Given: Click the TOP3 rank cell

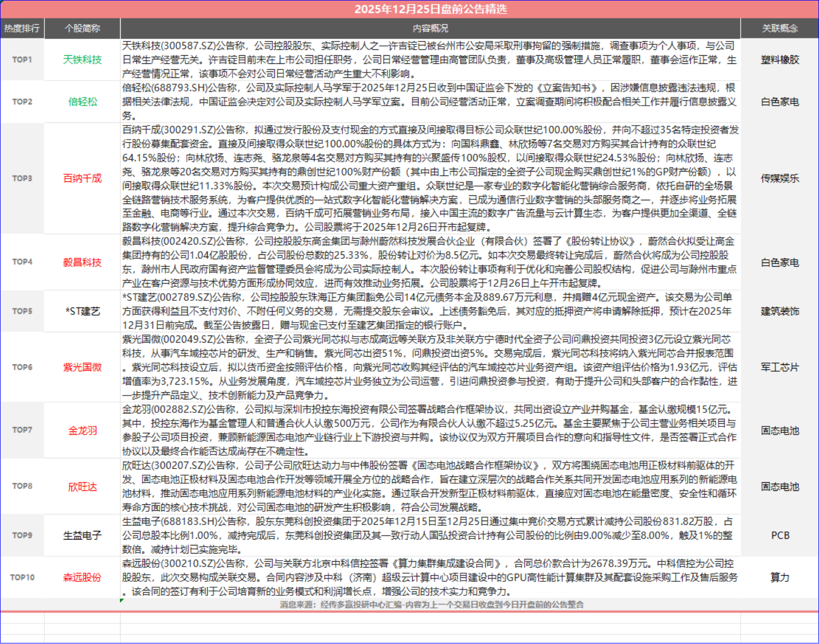Looking at the screenshot, I should [22, 178].
